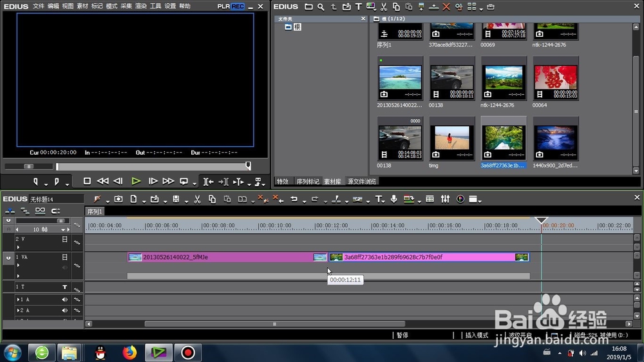Toggle ripple mode on the timeline

tap(25, 211)
